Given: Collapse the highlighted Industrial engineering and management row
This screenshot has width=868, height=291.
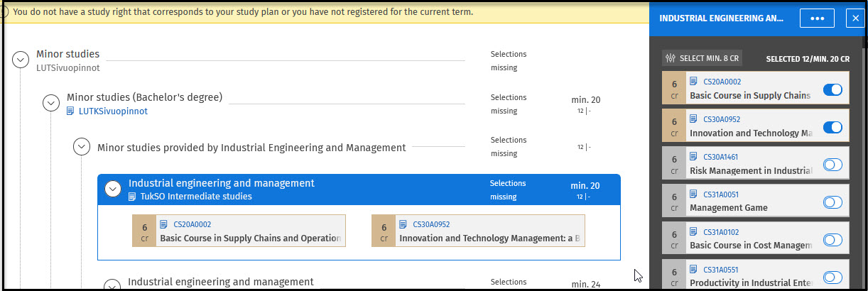Looking at the screenshot, I should tap(112, 189).
